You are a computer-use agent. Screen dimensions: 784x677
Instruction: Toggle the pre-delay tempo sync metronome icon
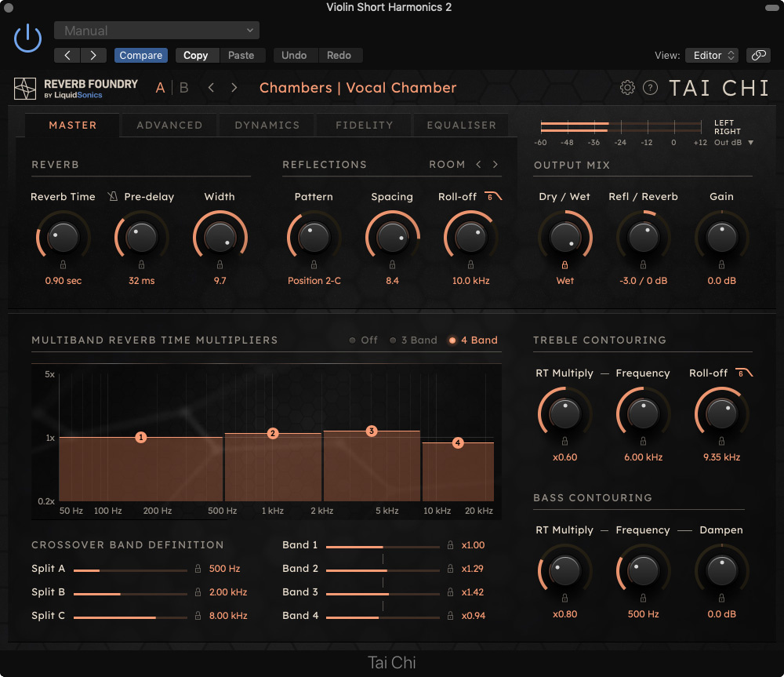[112, 196]
